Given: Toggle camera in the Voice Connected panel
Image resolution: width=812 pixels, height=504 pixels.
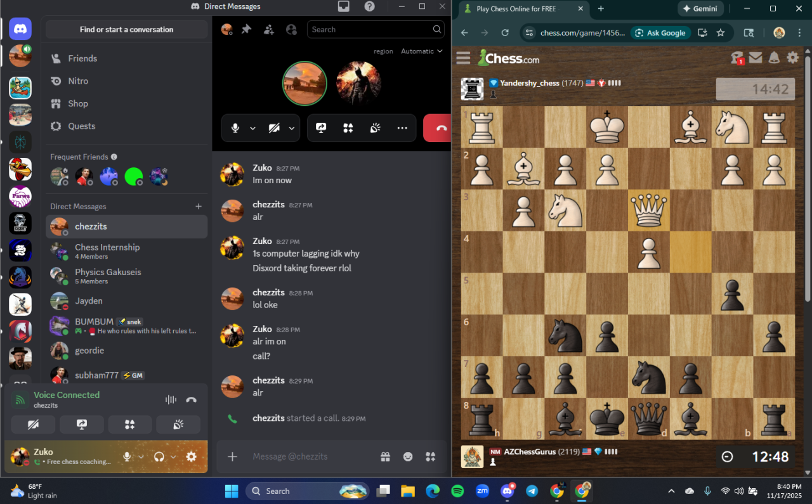Looking at the screenshot, I should [33, 425].
